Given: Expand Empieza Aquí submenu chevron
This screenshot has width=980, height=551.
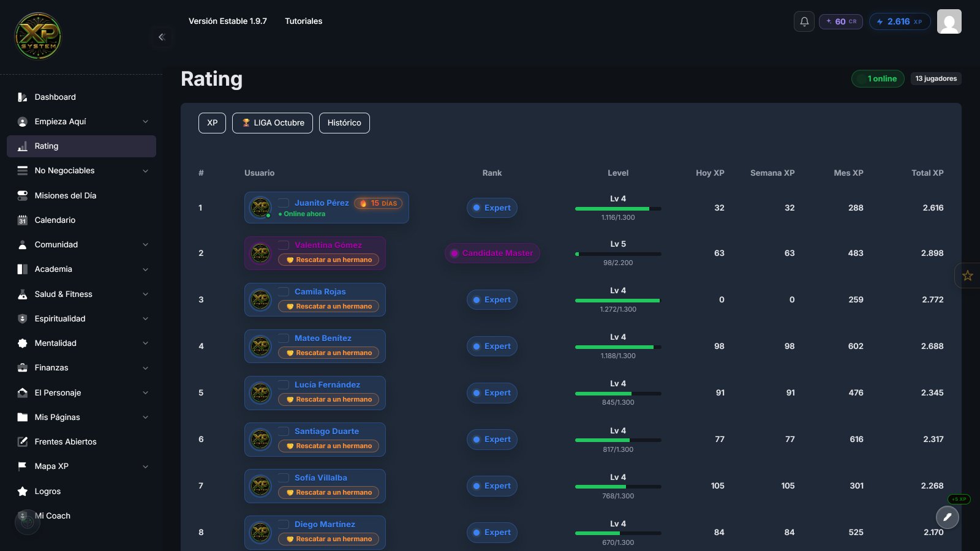Looking at the screenshot, I should [x=145, y=122].
